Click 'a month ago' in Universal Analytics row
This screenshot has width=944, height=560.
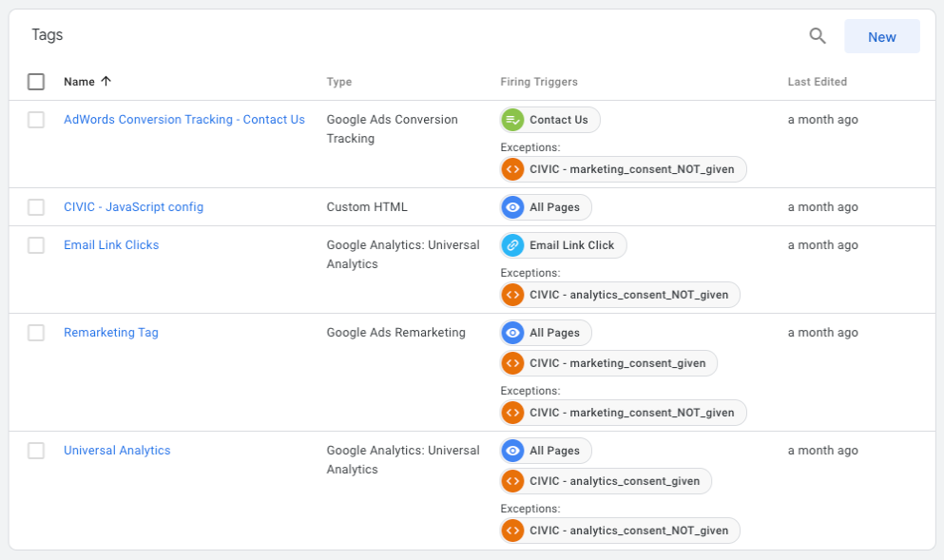pyautogui.click(x=823, y=450)
